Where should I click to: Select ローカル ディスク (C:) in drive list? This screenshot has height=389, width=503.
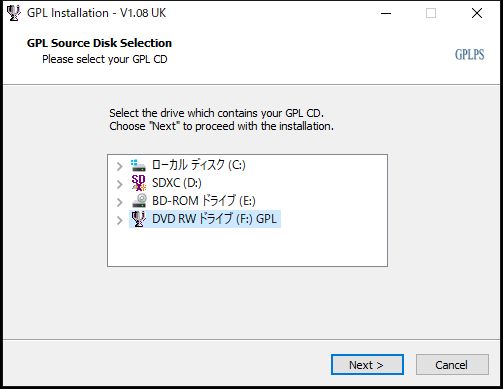(x=199, y=165)
